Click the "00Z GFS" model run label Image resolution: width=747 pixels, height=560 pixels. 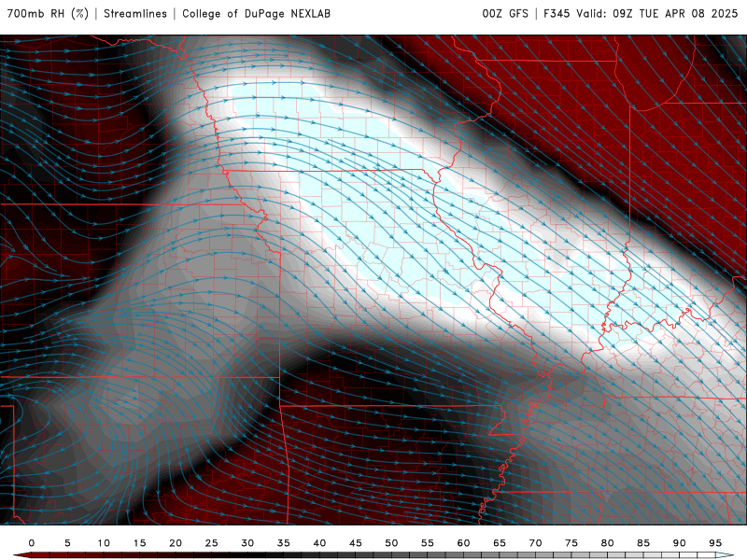505,13
